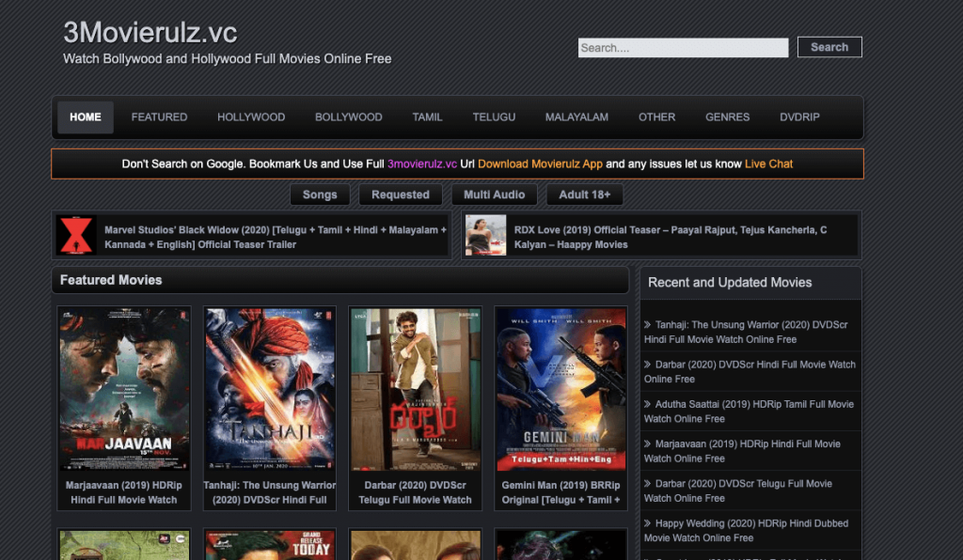Open the Live Chat link
The width and height of the screenshot is (963, 560).
click(768, 164)
